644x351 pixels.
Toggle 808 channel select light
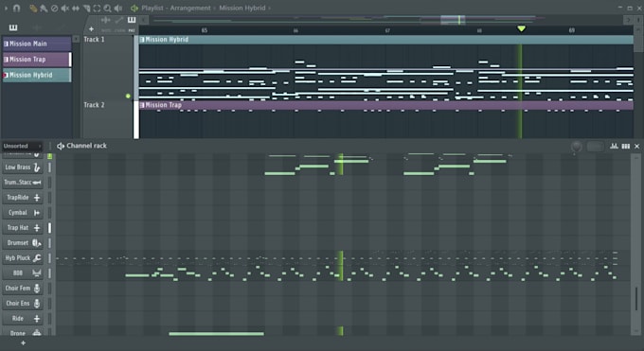(49, 273)
